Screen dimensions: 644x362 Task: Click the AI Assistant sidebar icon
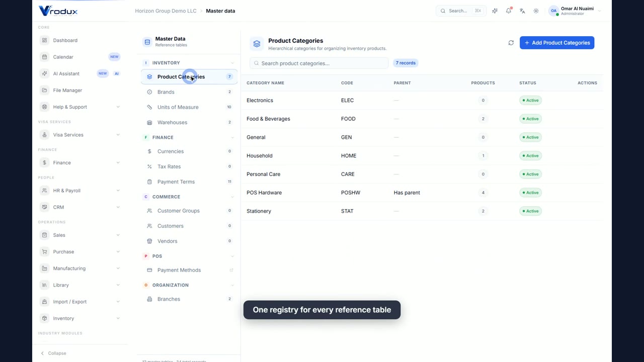(x=45, y=73)
